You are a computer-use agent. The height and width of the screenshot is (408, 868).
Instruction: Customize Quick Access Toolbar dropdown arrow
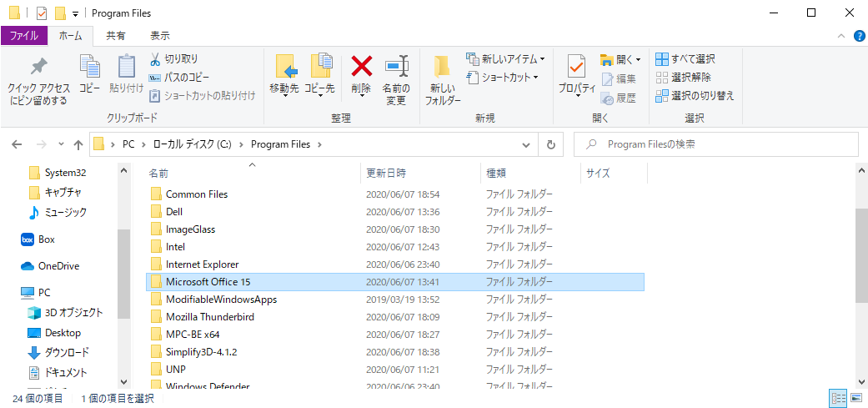(x=75, y=14)
